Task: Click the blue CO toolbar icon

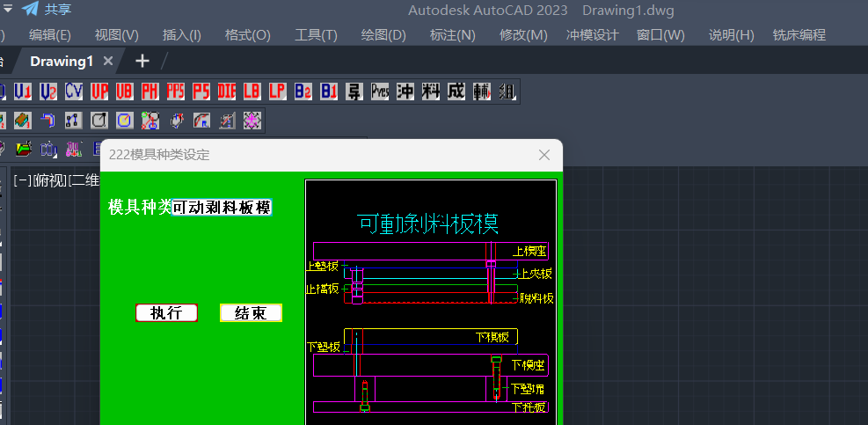Action: point(48,148)
